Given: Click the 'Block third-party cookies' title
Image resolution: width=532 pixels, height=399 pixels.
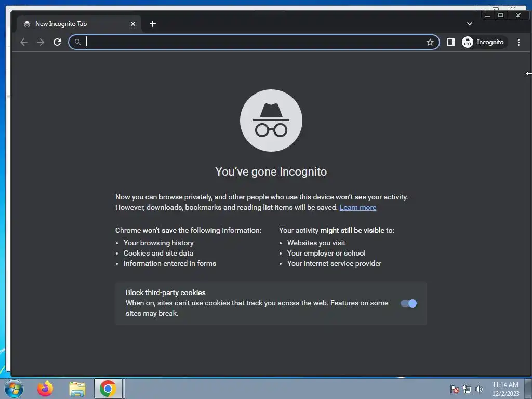Looking at the screenshot, I should (x=166, y=292).
